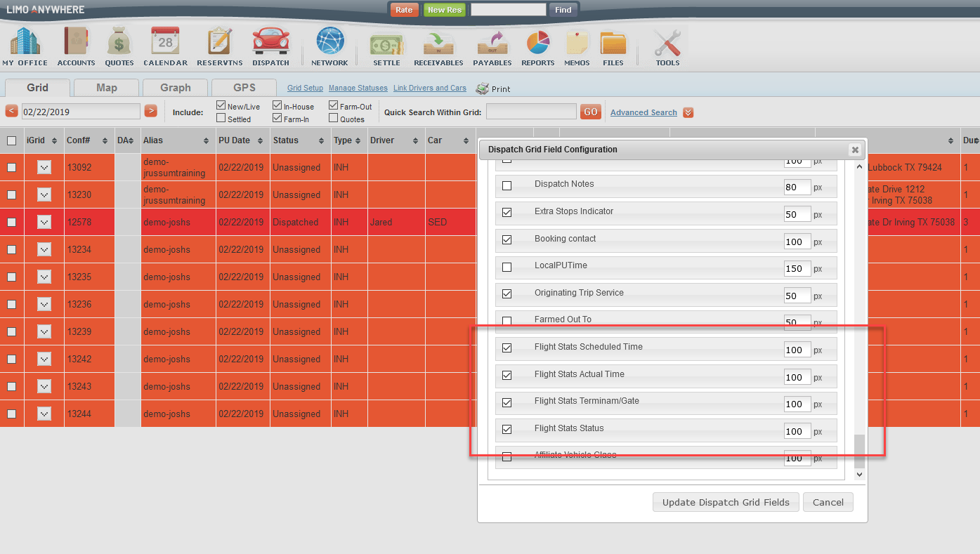Open the My Office icon
This screenshot has height=554, width=980.
25,45
